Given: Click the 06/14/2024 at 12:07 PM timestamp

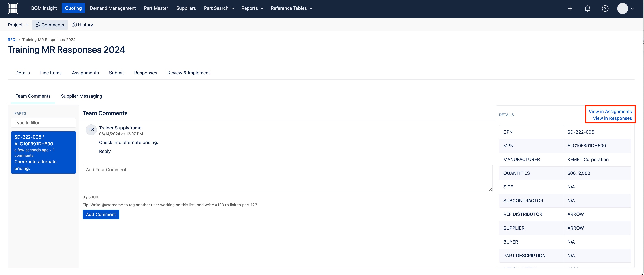Looking at the screenshot, I should tap(121, 134).
